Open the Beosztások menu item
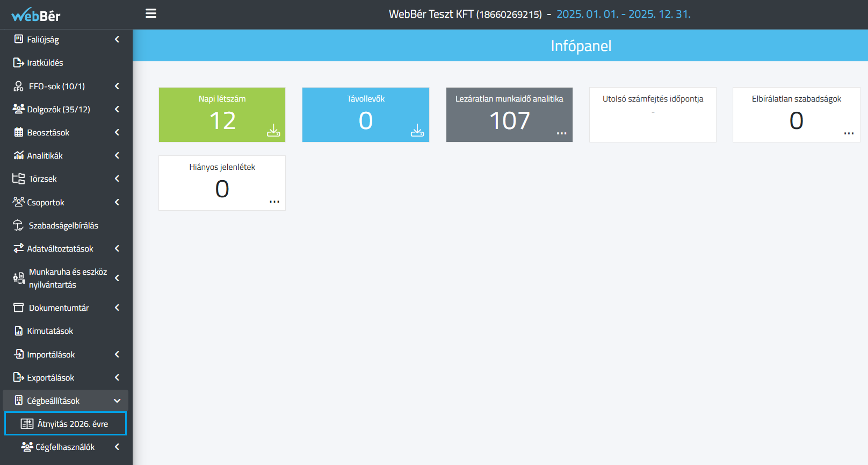 pos(48,133)
